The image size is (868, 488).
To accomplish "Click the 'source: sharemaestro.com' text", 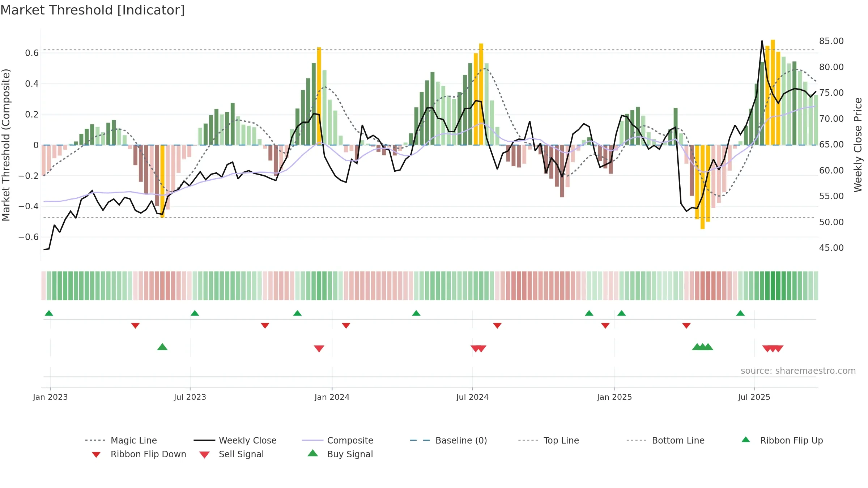I will (x=798, y=371).
